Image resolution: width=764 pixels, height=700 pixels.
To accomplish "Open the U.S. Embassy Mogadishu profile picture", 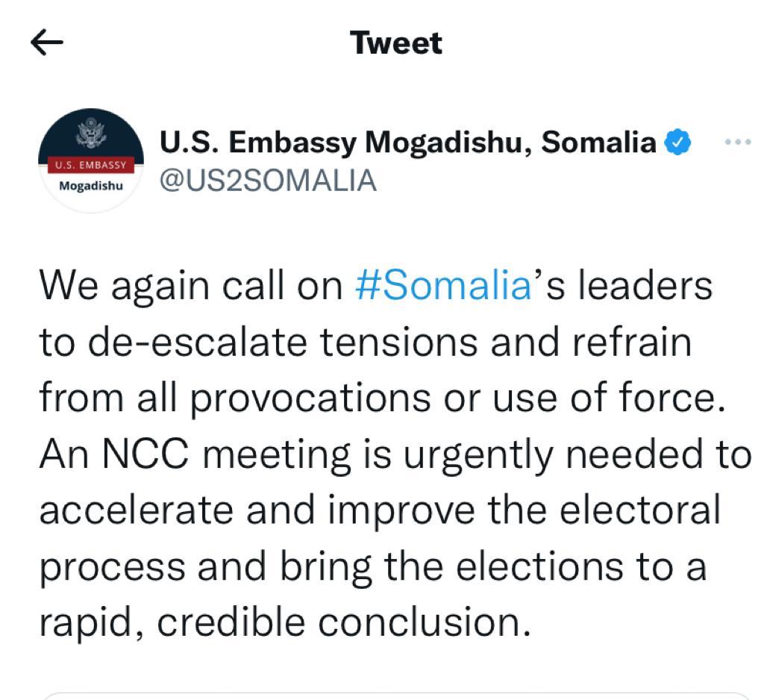I will pyautogui.click(x=91, y=160).
